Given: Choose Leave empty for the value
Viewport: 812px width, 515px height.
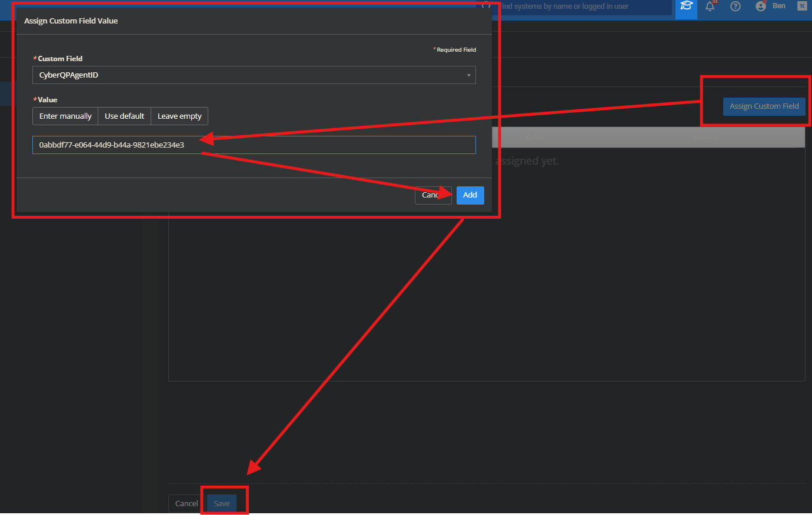Looking at the screenshot, I should [179, 116].
